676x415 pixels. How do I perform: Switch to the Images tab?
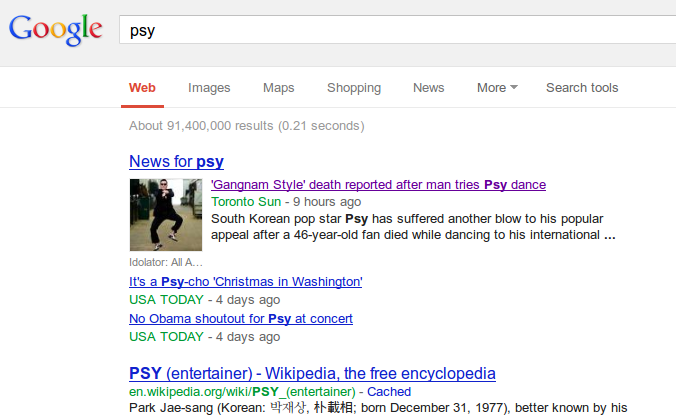pos(209,88)
